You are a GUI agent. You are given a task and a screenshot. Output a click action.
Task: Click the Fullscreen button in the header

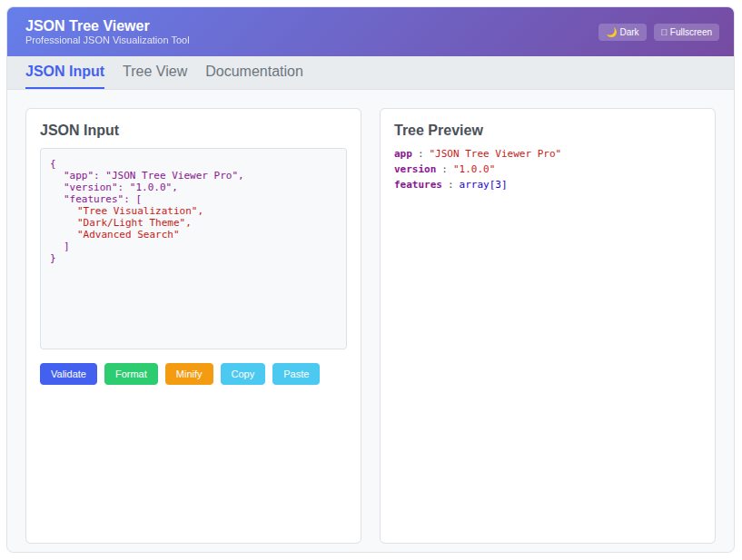pos(686,32)
